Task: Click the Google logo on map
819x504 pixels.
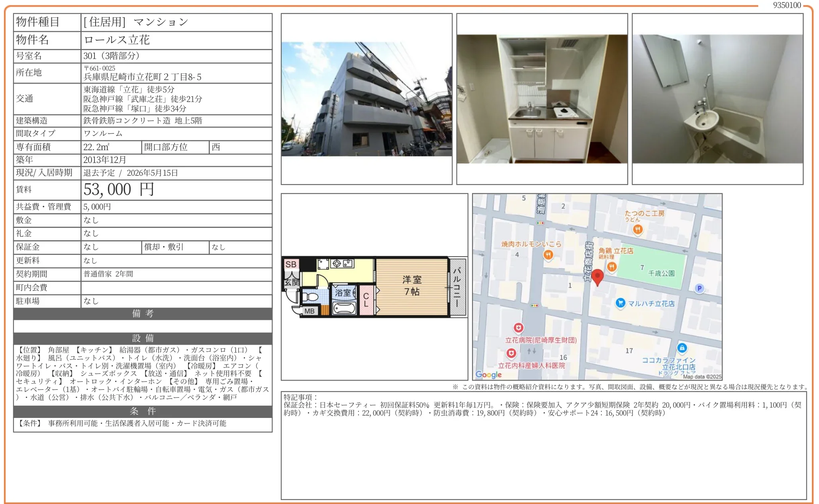Action: pyautogui.click(x=488, y=375)
